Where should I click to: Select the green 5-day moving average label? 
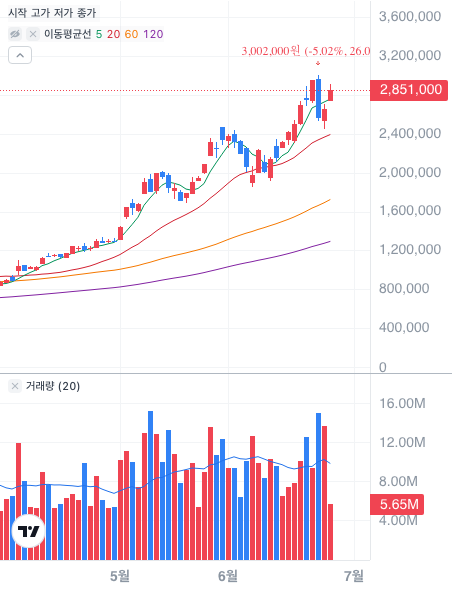click(x=99, y=34)
